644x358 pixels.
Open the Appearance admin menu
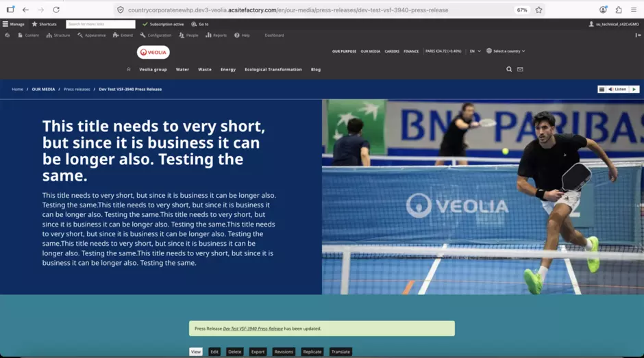click(x=92, y=36)
